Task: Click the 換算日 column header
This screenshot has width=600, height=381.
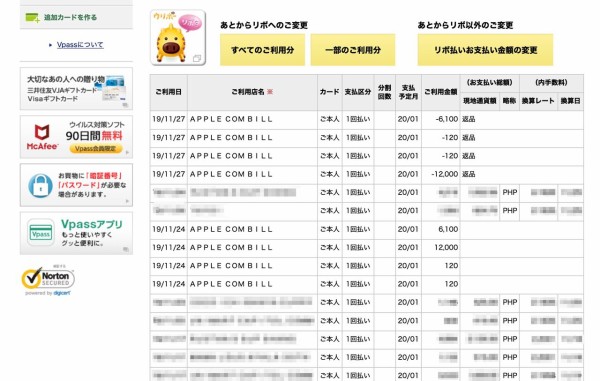Action: point(571,101)
